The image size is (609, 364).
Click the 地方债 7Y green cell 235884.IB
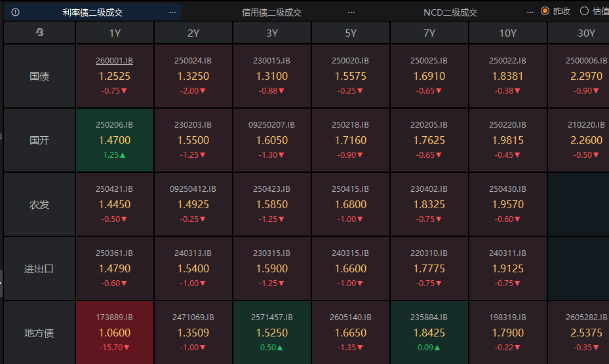[x=429, y=333]
